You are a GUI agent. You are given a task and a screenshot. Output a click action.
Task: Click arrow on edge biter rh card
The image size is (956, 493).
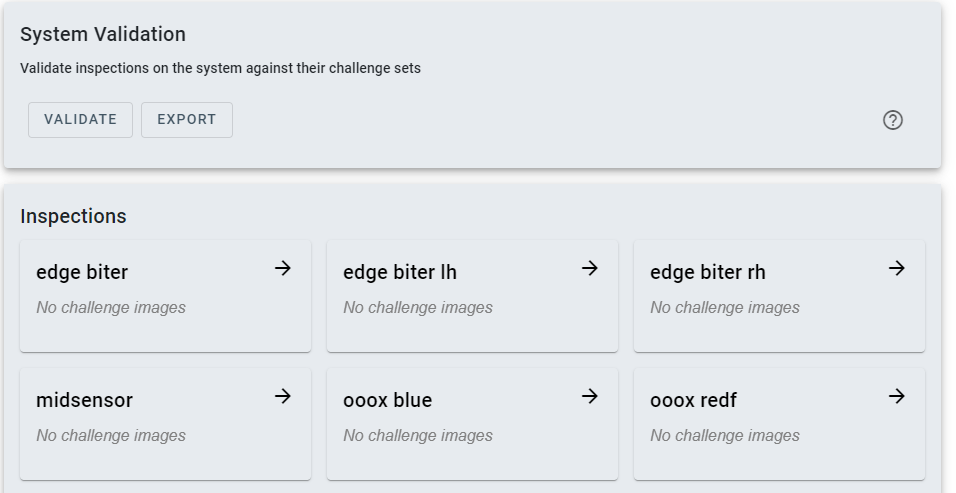tap(897, 268)
